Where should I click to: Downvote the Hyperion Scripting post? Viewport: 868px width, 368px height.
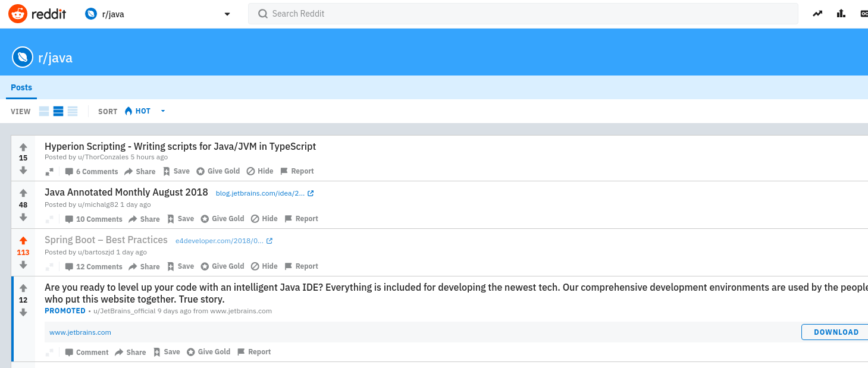[x=23, y=170]
